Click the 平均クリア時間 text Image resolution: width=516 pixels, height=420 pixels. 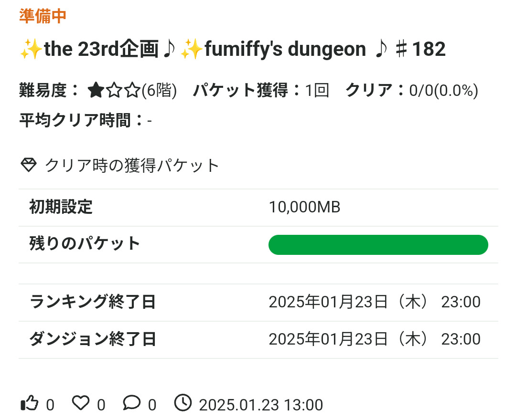point(85,120)
